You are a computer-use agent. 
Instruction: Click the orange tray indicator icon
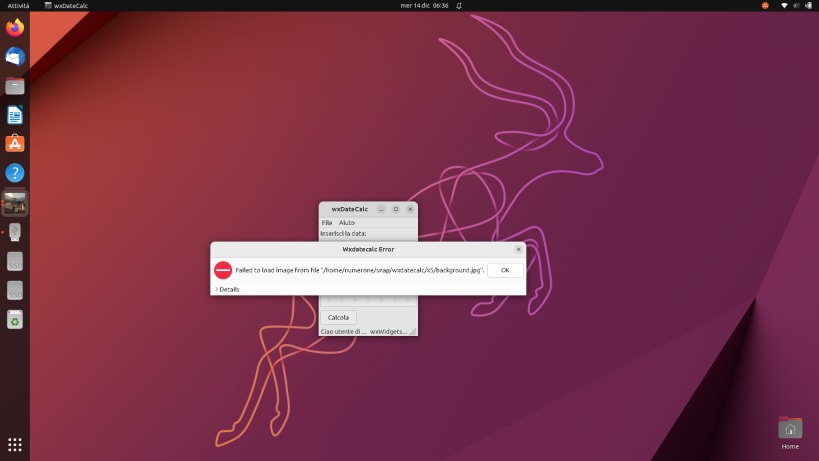coord(765,6)
